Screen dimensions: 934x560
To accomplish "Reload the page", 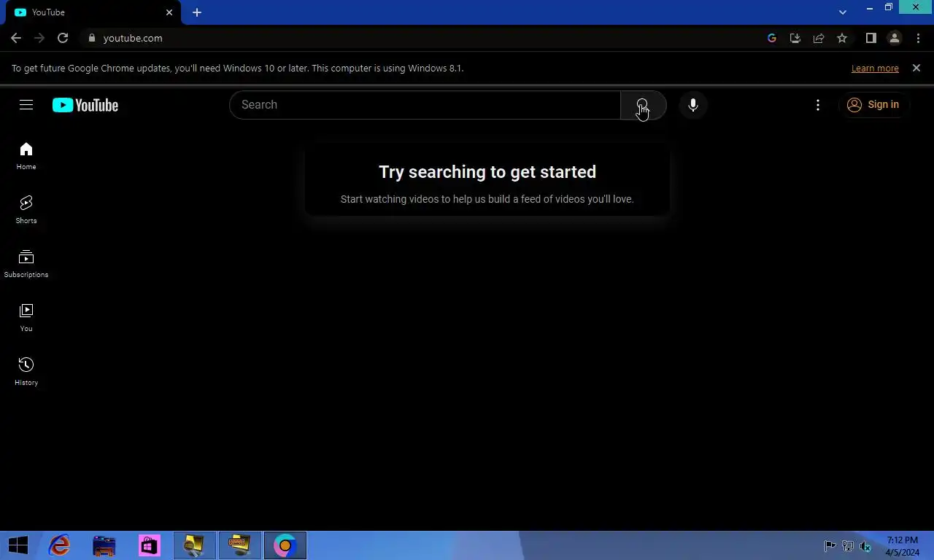I will [x=63, y=38].
